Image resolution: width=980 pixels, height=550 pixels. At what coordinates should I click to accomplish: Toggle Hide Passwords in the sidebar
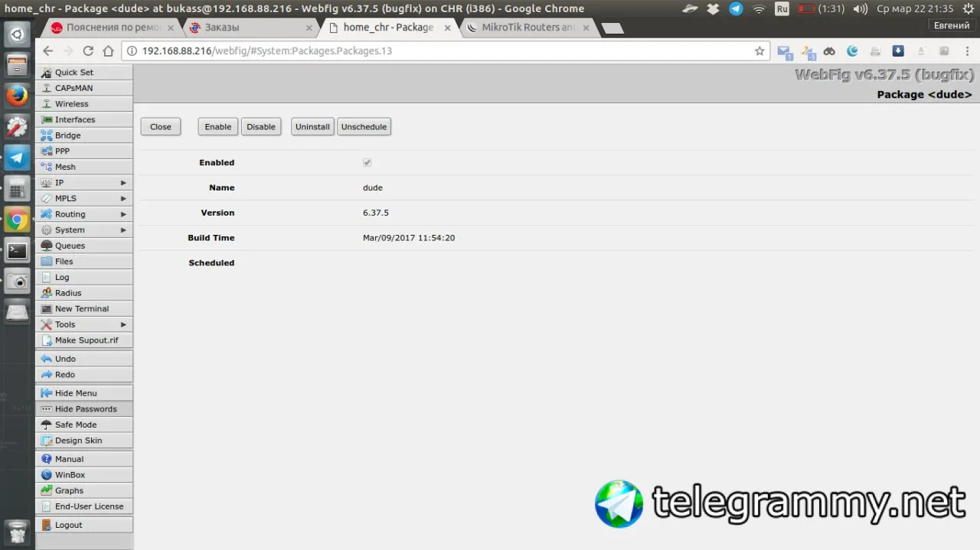click(x=83, y=409)
